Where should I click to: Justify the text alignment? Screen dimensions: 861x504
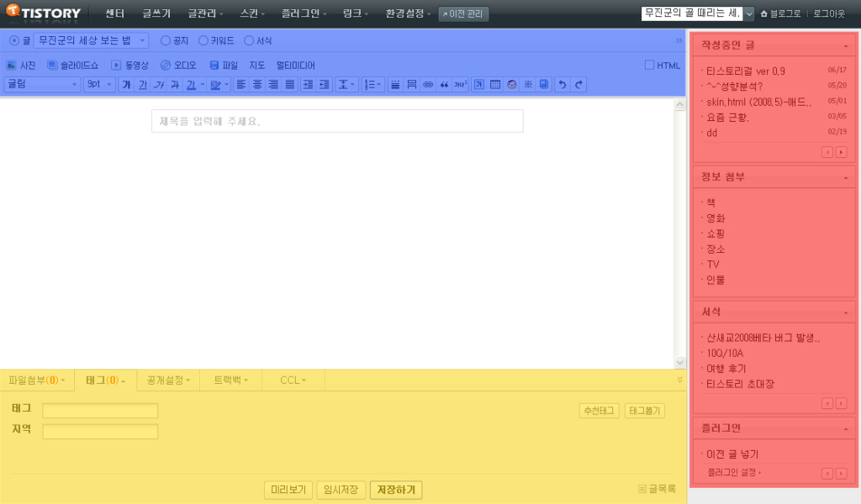289,85
